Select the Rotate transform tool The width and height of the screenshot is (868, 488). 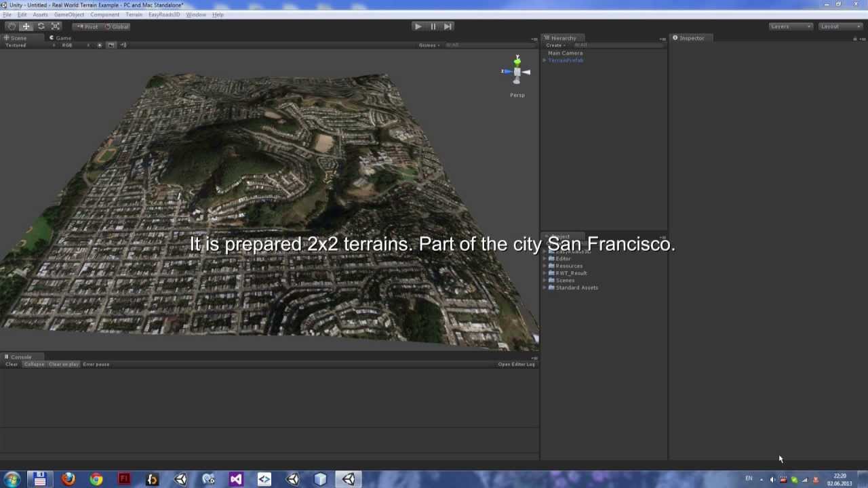41,26
